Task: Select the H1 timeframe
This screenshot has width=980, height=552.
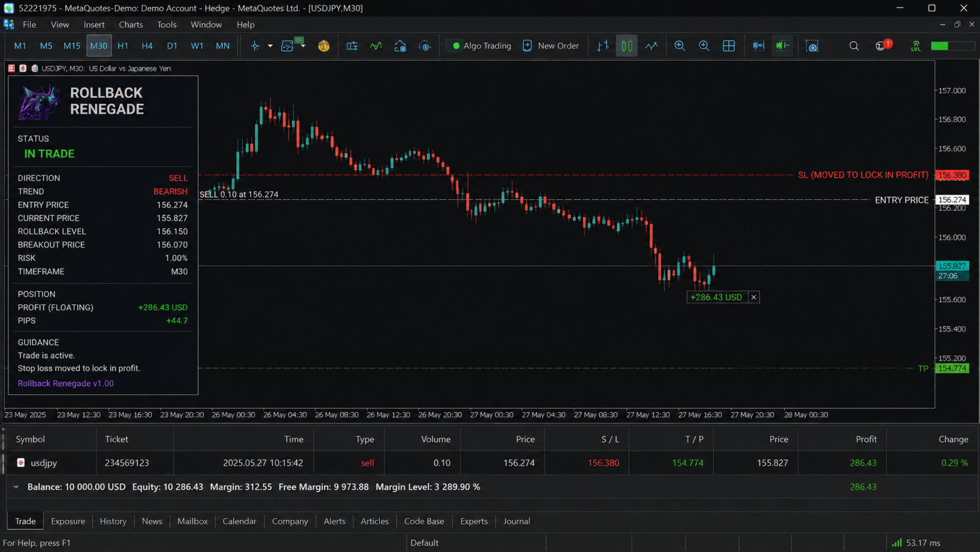Action: [122, 46]
